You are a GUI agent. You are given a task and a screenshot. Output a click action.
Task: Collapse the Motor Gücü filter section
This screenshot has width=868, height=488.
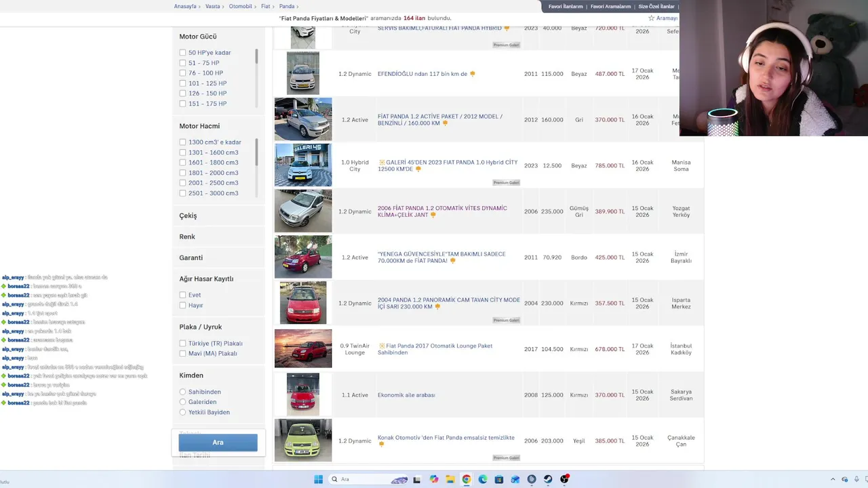(198, 37)
